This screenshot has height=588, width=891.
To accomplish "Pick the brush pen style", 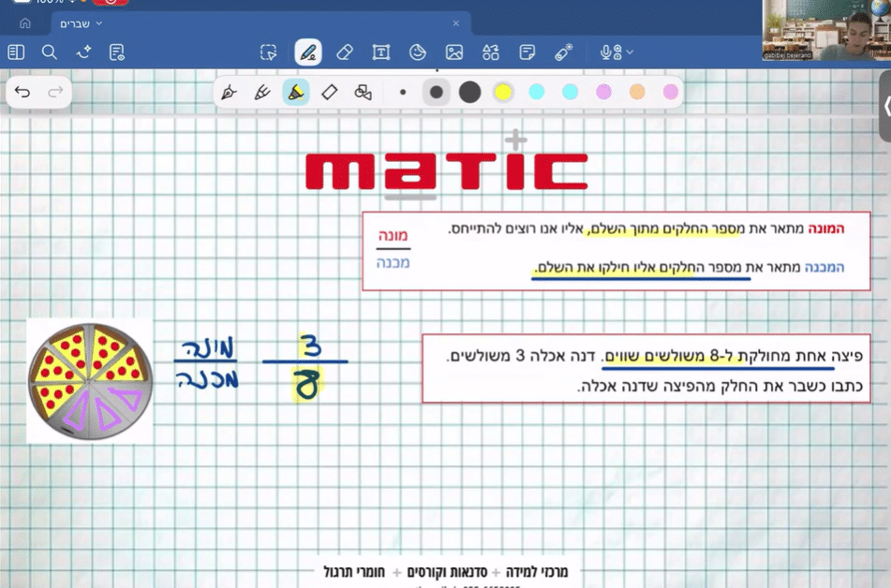I will click(x=262, y=92).
